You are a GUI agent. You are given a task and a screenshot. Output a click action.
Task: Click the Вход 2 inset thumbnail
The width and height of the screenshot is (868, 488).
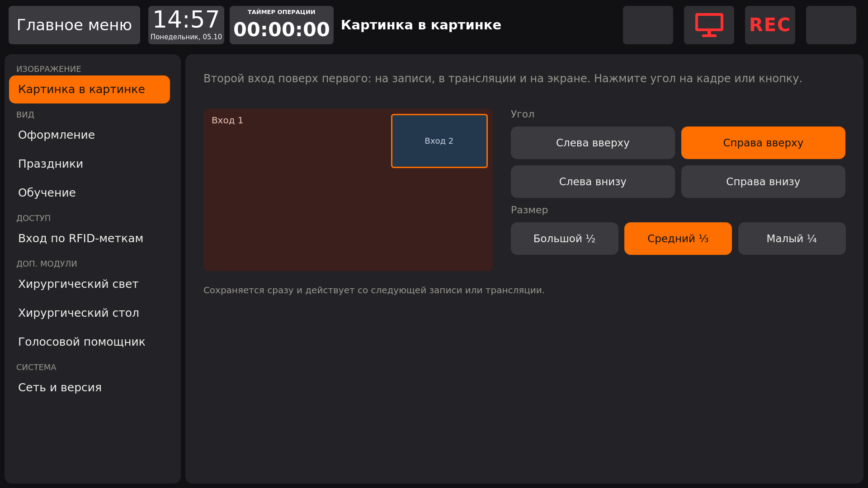tap(439, 141)
